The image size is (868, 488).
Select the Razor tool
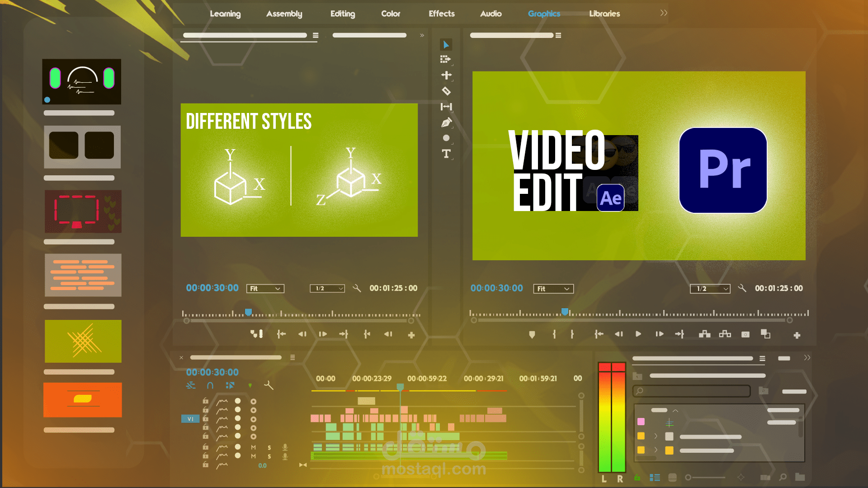[446, 91]
